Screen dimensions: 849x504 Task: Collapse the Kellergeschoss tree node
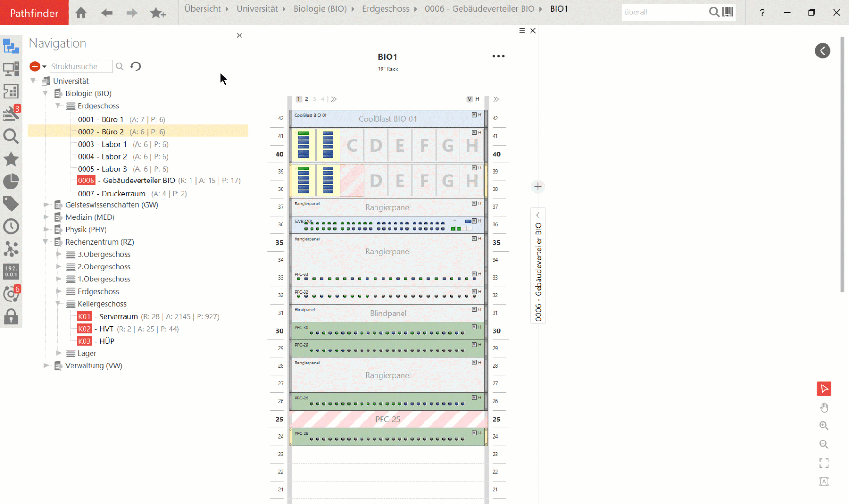(x=58, y=304)
